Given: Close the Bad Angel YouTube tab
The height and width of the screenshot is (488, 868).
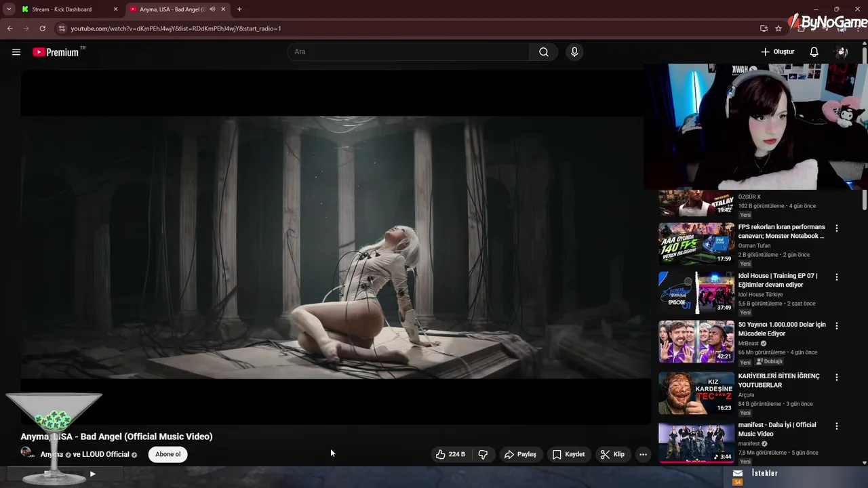Looking at the screenshot, I should (x=223, y=9).
